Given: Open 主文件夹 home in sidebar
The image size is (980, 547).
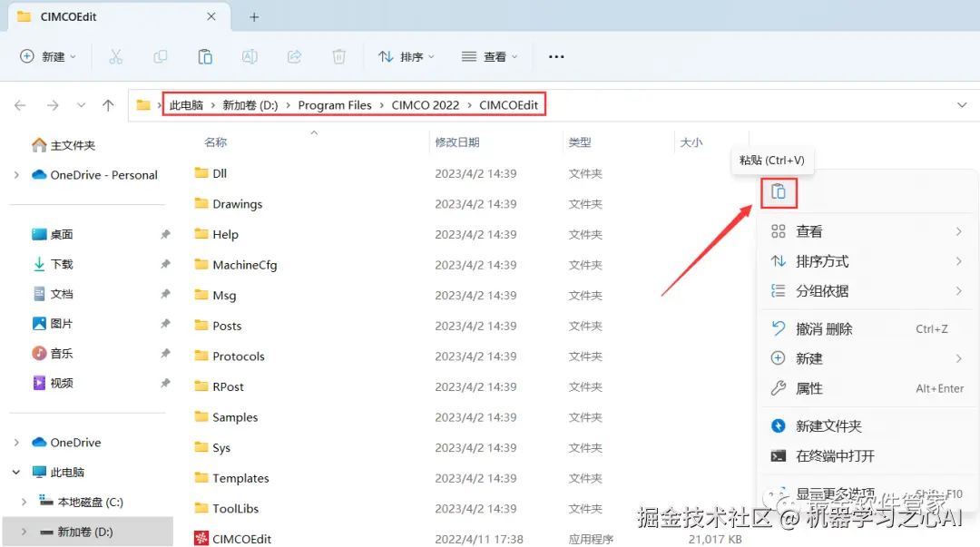Looking at the screenshot, I should [x=64, y=146].
